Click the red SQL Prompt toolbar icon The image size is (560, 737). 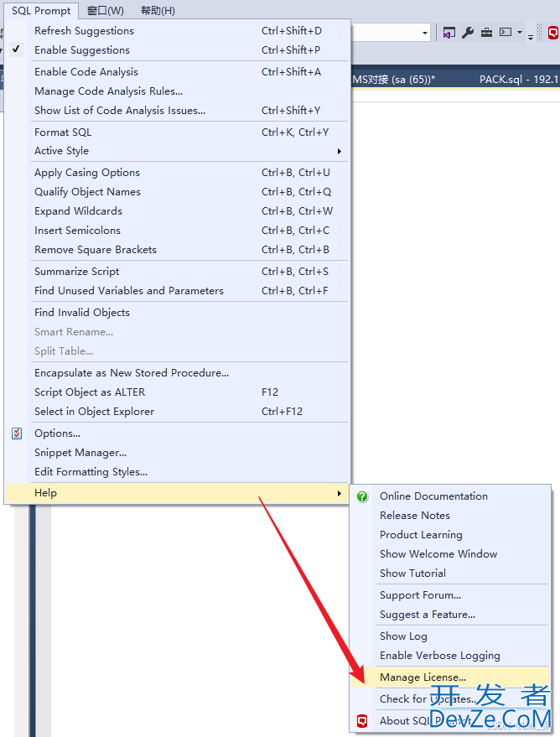(x=553, y=33)
